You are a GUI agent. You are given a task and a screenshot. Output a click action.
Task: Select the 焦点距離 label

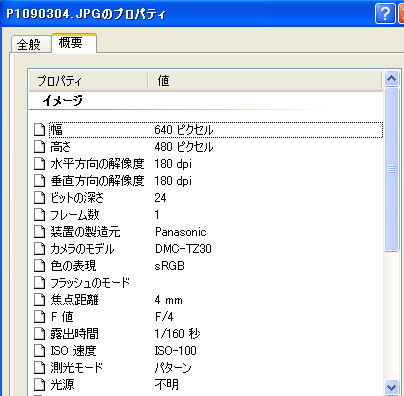(x=74, y=300)
